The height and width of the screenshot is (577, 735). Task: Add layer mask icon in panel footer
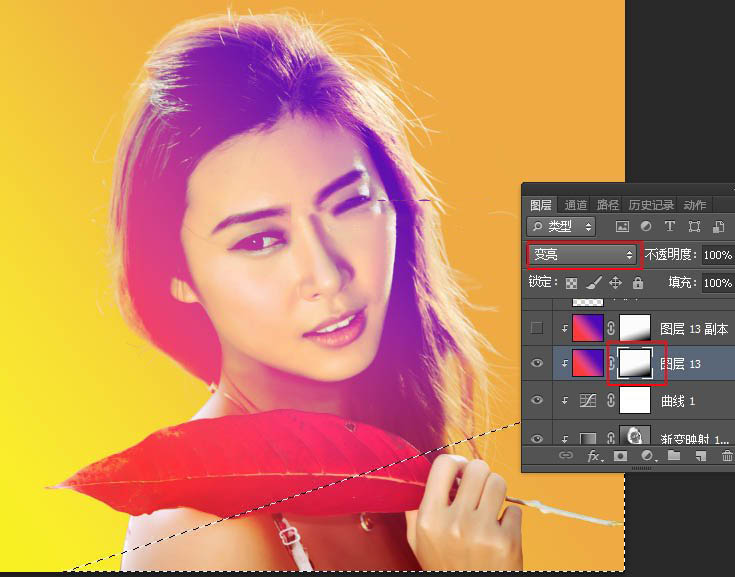point(620,456)
